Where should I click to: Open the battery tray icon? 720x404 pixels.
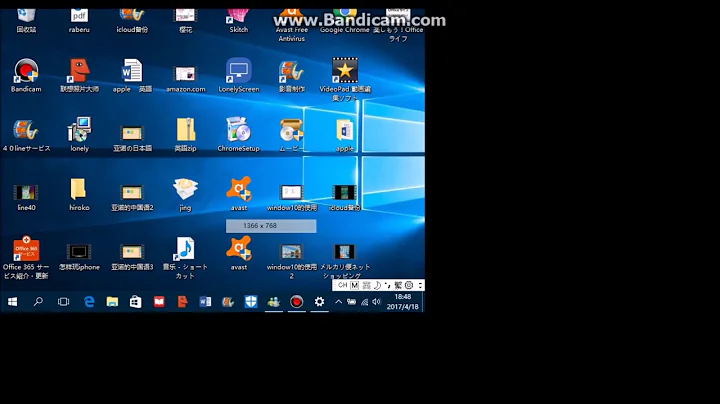tap(351, 302)
